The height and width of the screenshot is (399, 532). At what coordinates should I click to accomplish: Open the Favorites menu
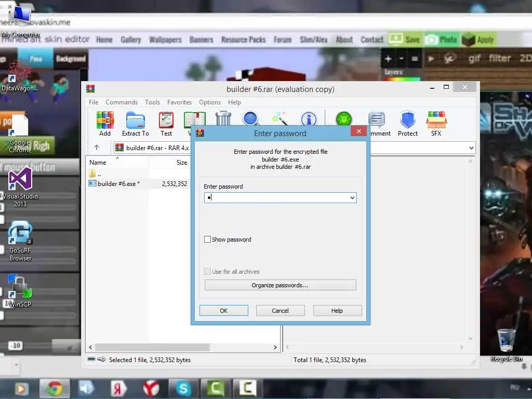(x=179, y=102)
